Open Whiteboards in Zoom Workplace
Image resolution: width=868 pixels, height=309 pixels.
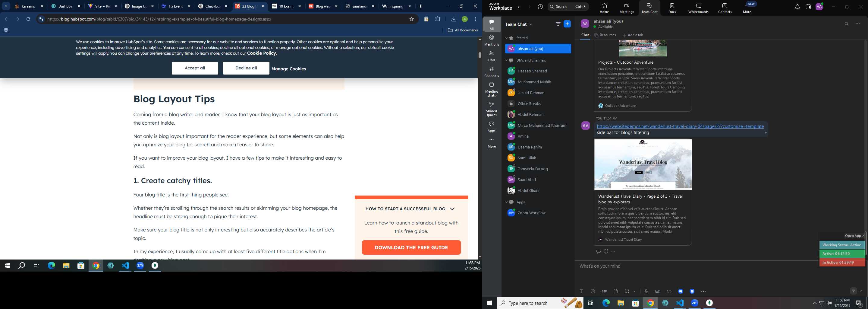(x=698, y=8)
